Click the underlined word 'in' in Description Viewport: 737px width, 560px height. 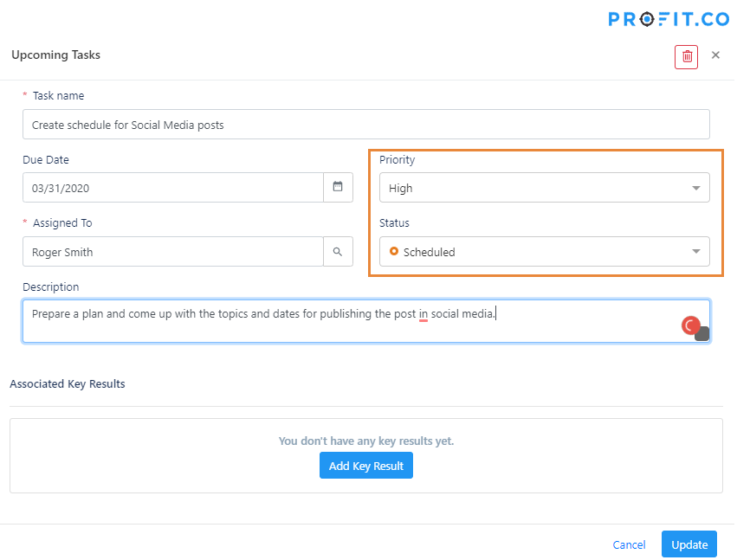click(x=424, y=314)
